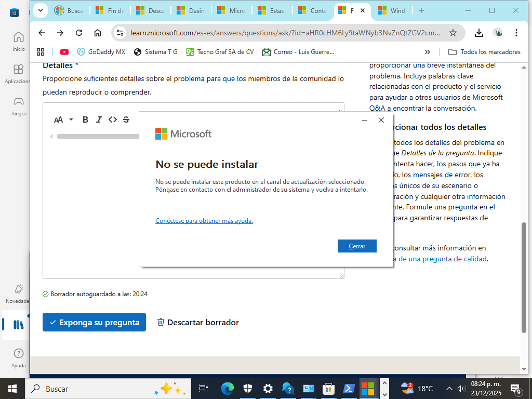532x399 pixels.
Task: Show more bookmarks with the chevron
Action: [x=428, y=52]
